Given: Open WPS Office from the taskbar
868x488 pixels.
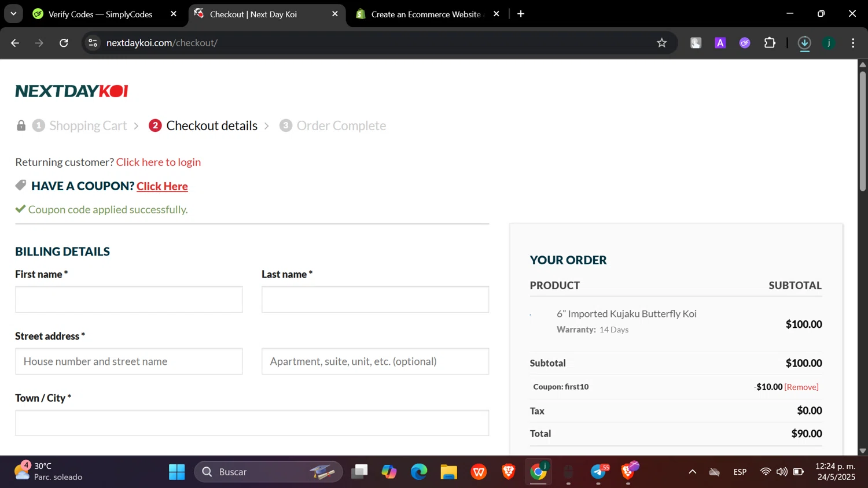Looking at the screenshot, I should (x=479, y=472).
